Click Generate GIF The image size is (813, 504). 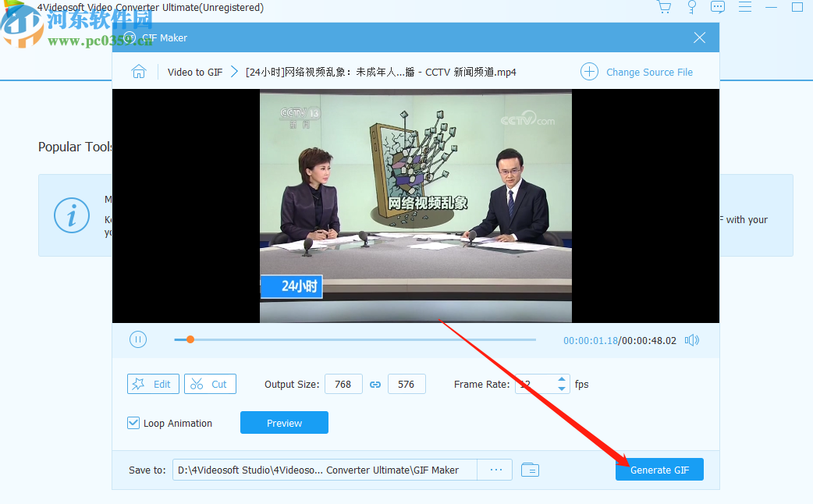(659, 470)
